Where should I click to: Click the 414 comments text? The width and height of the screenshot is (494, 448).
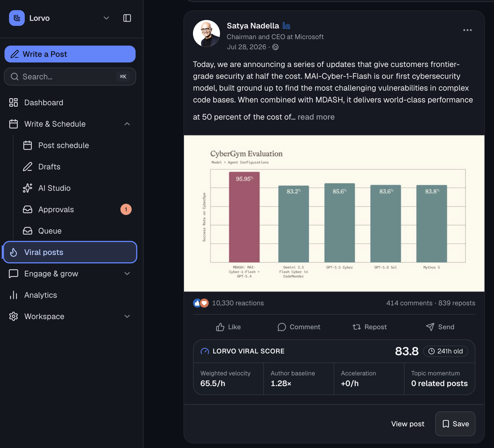coord(409,303)
